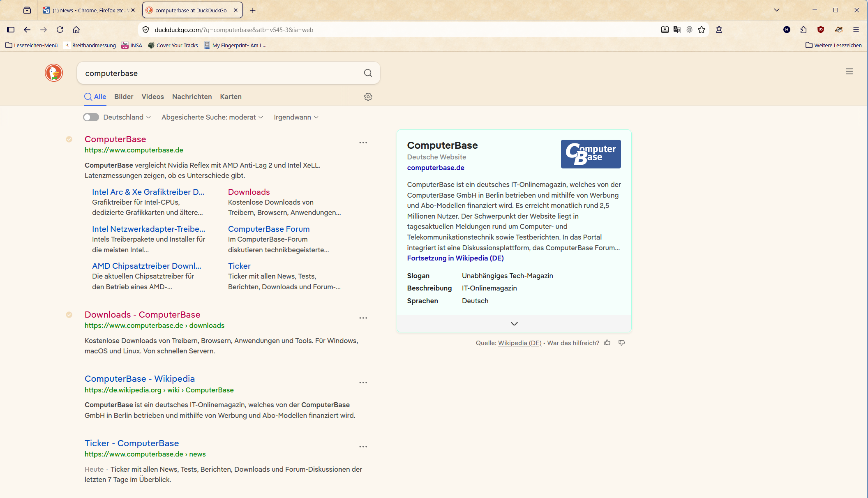Viewport: 868px width, 498px height.
Task: Open the Intel Netzwerkadapter-Treibe... link
Action: 149,229
